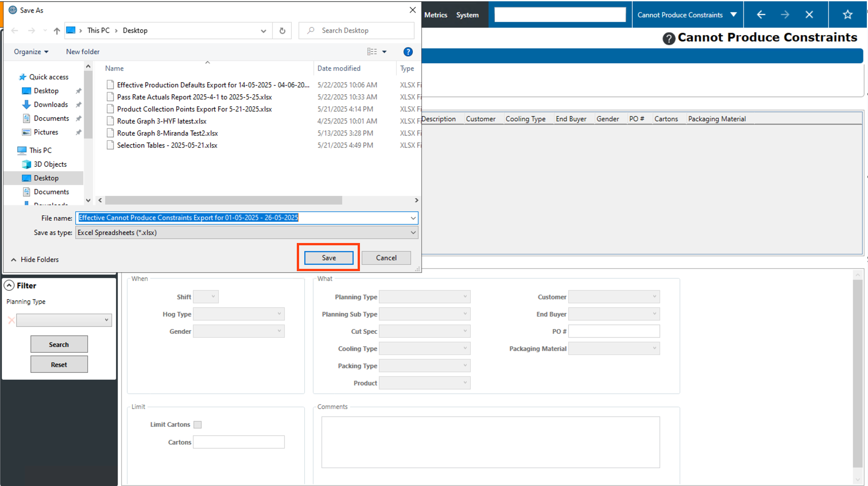Change view layout icon in dialog

[x=372, y=52]
